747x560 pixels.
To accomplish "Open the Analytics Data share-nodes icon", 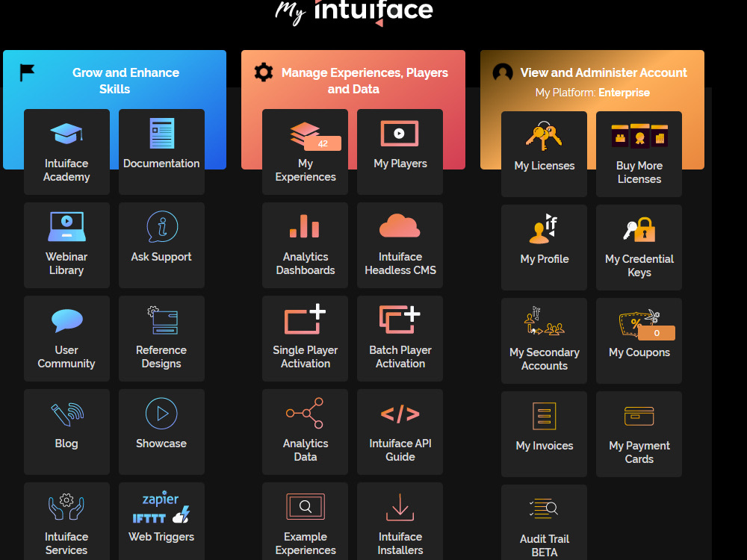I will pos(305,414).
